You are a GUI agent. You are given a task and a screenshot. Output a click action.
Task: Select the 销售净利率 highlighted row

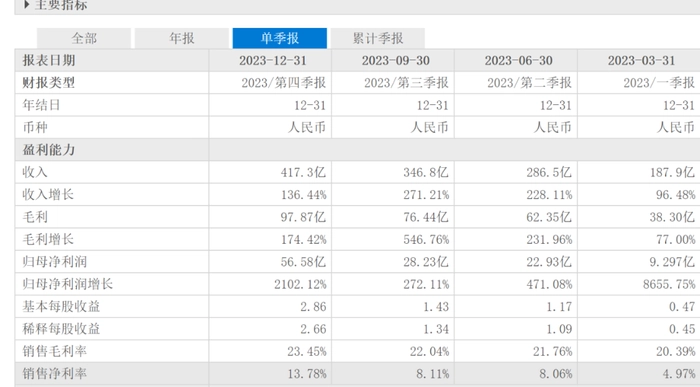[357, 373]
